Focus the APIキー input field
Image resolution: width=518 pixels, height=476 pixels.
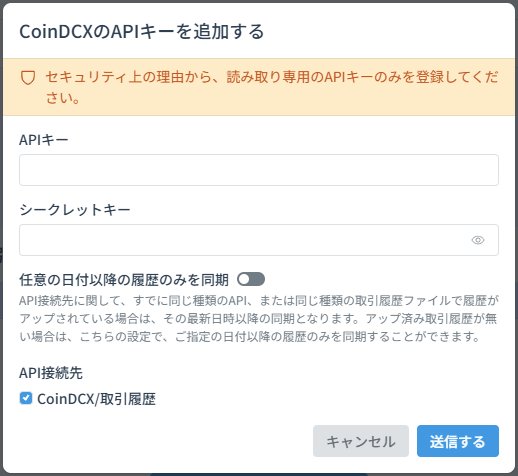click(259, 170)
